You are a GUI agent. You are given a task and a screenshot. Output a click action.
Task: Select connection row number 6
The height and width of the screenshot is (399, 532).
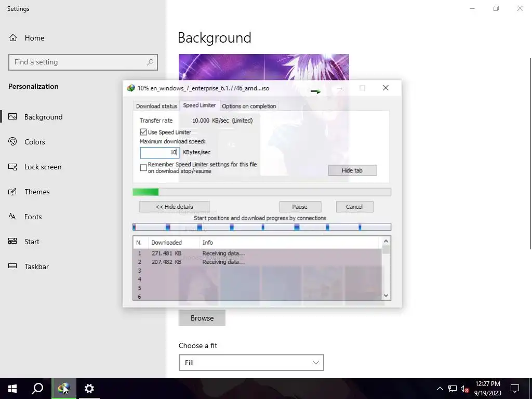258,297
